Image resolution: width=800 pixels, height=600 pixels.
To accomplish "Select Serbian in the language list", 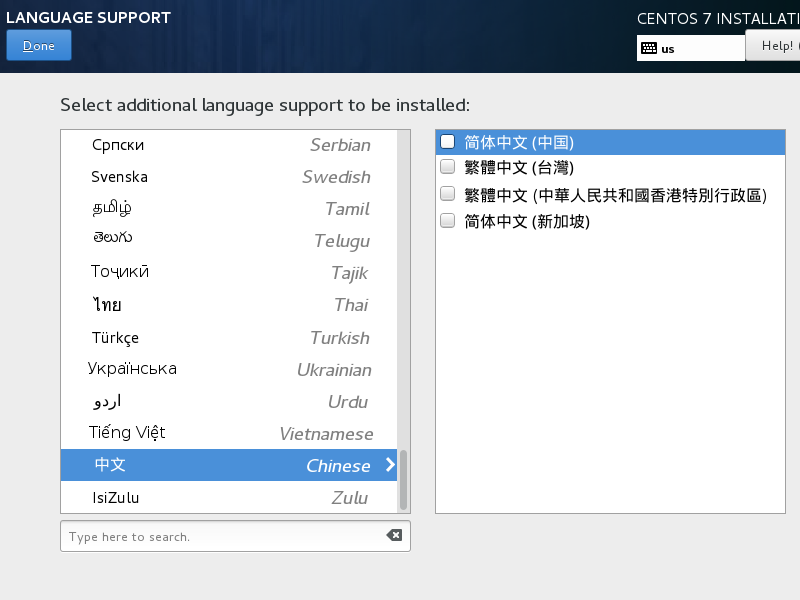I will (x=229, y=145).
